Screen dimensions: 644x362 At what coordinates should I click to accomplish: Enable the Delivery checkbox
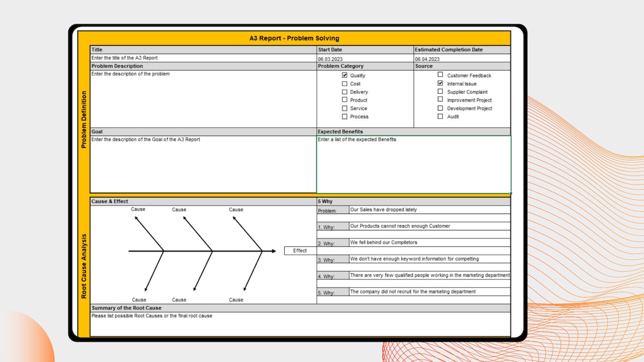click(x=345, y=91)
